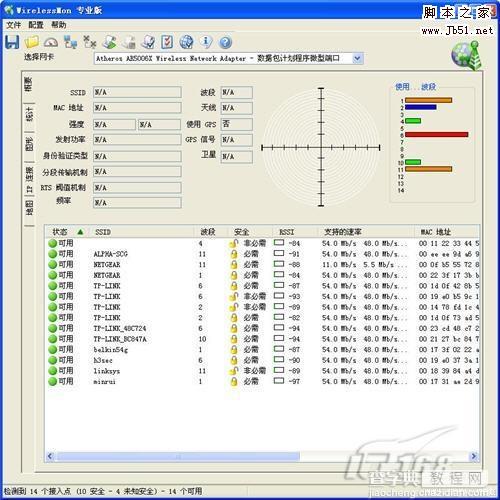500x500 pixels.
Task: Click the padlock icon in the ALPHA-SCG row
Action: [x=234, y=254]
